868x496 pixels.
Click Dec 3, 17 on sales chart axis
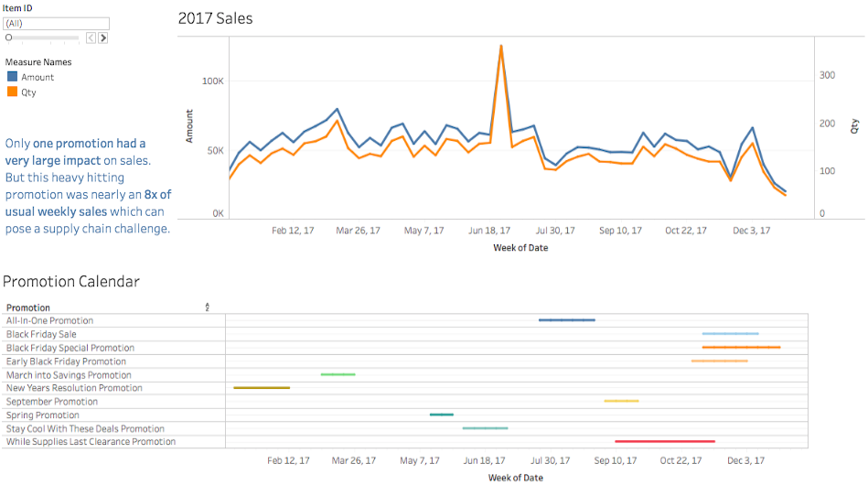coord(752,231)
